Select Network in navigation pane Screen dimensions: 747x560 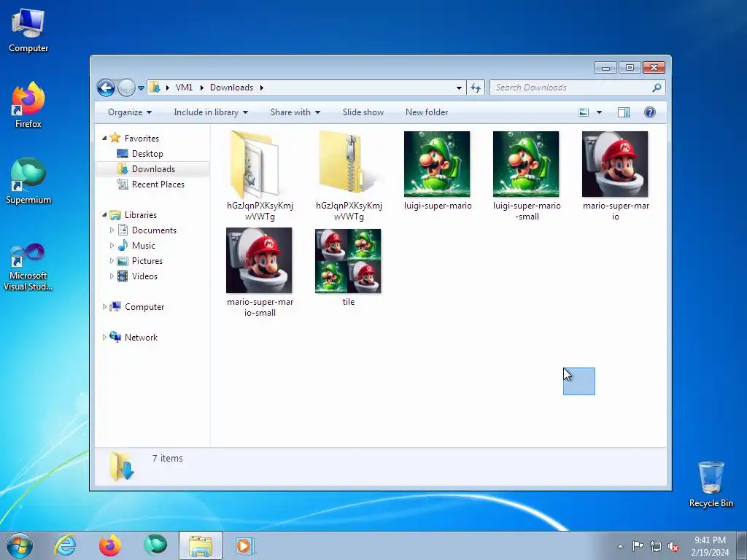point(141,337)
